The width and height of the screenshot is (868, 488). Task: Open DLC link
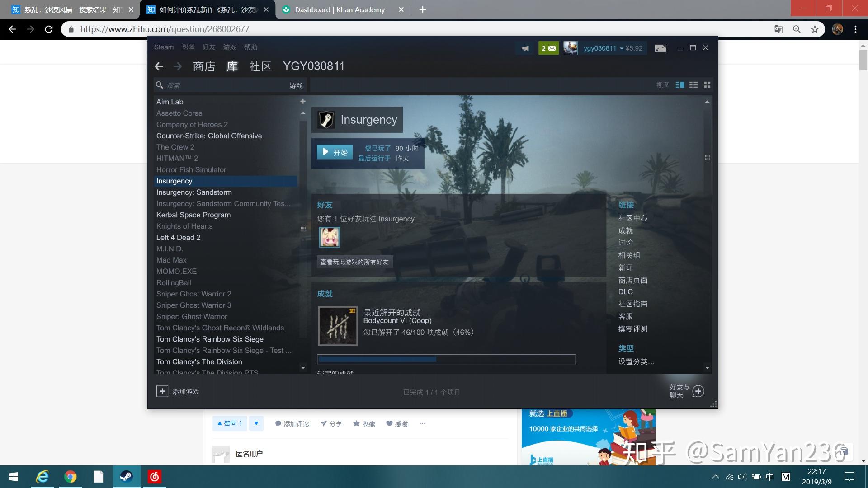(626, 292)
